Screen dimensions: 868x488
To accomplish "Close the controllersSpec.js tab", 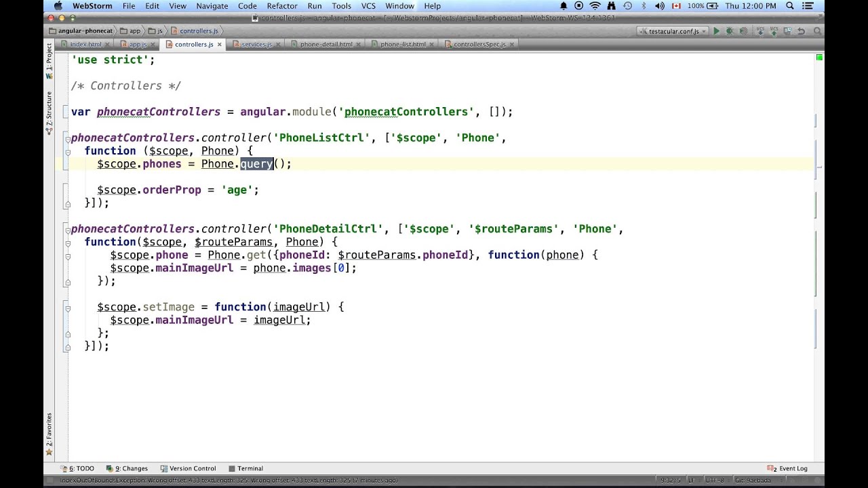I will [x=512, y=45].
